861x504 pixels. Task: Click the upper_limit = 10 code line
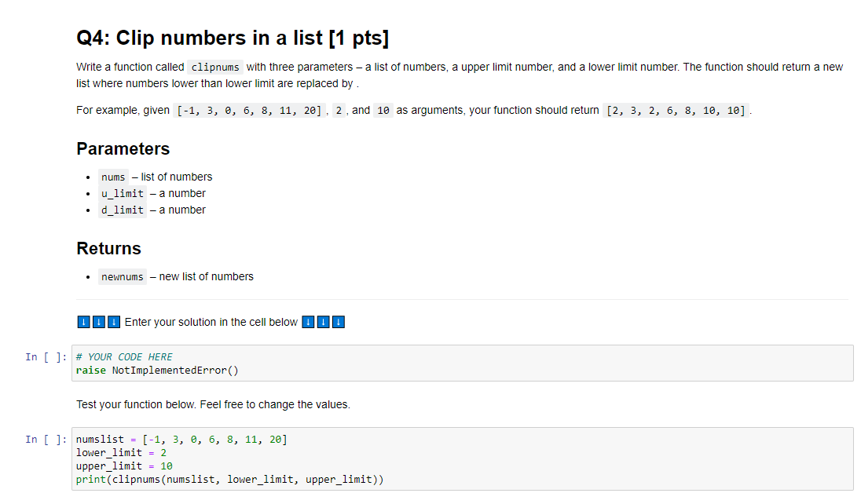(124, 466)
